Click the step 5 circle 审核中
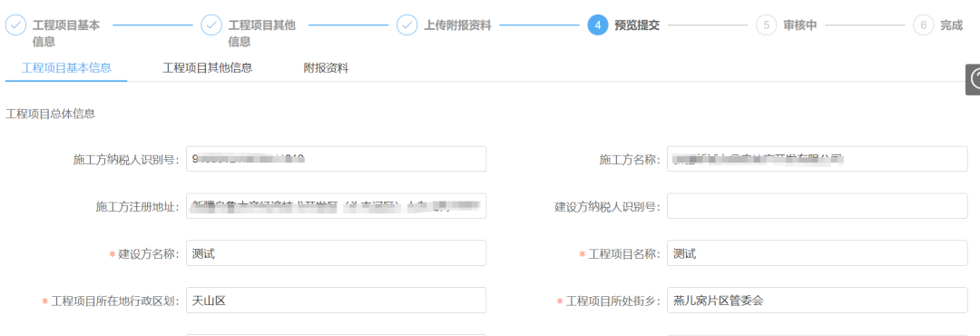Viewport: 980px width, 336px height. click(766, 25)
